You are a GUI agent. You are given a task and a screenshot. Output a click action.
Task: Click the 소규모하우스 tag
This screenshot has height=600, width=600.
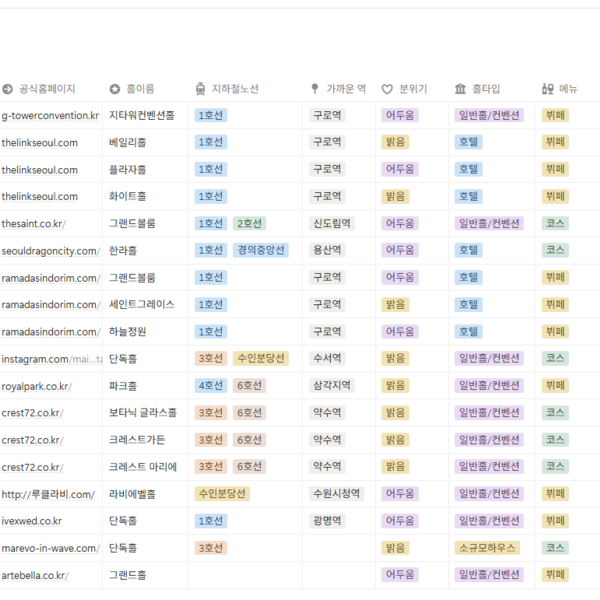(487, 548)
